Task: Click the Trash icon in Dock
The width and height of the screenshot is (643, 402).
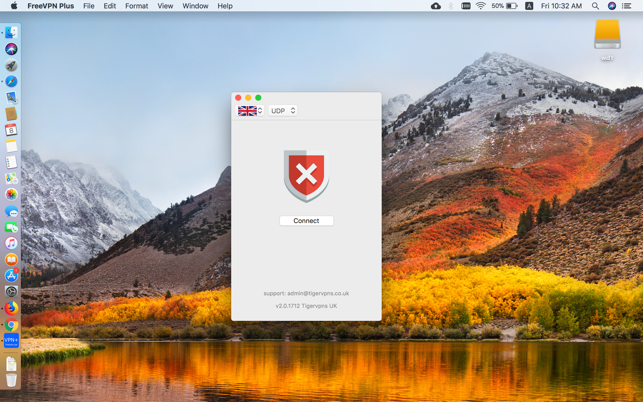Action: pos(11,381)
